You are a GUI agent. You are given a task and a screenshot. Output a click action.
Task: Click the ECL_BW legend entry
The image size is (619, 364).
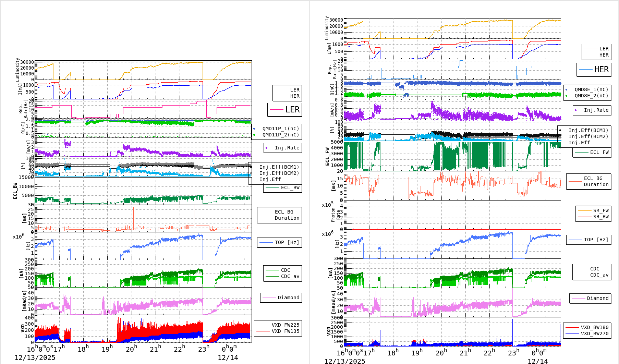coord(283,188)
